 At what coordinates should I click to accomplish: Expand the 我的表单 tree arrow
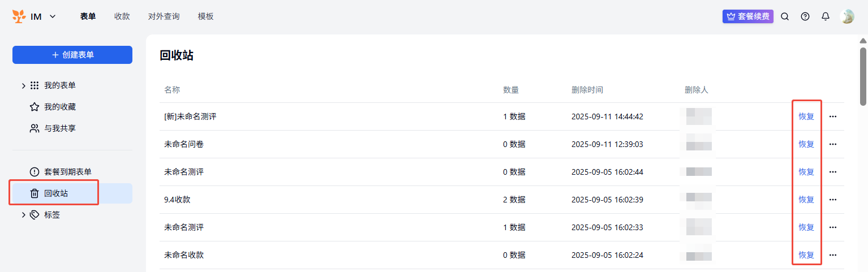pos(23,85)
